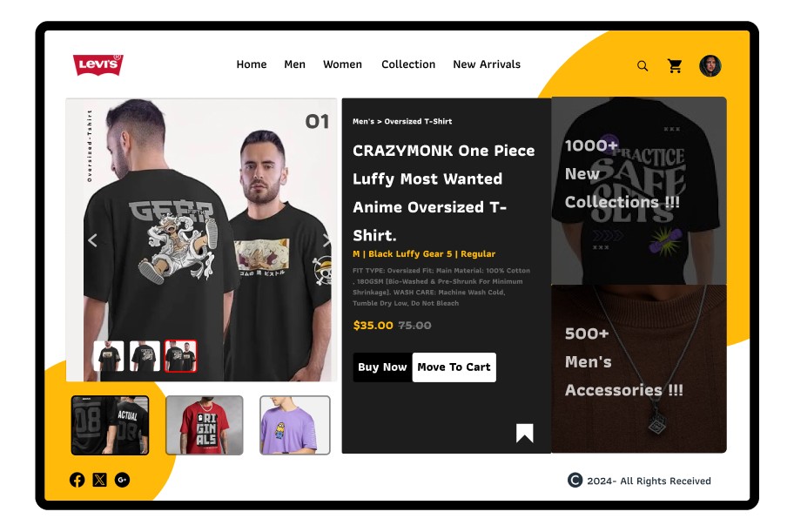Open the shopping cart icon
Image resolution: width=794 pixels, height=532 pixels.
(675, 66)
